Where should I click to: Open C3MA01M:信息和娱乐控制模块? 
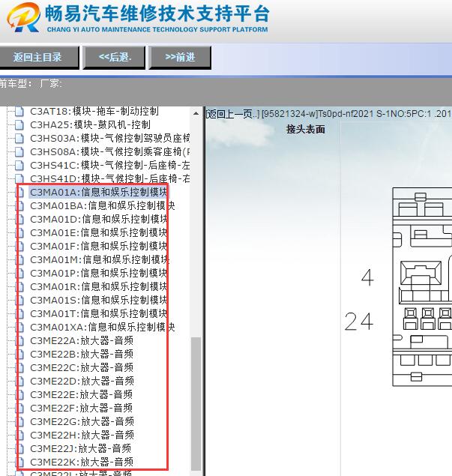tap(100, 260)
